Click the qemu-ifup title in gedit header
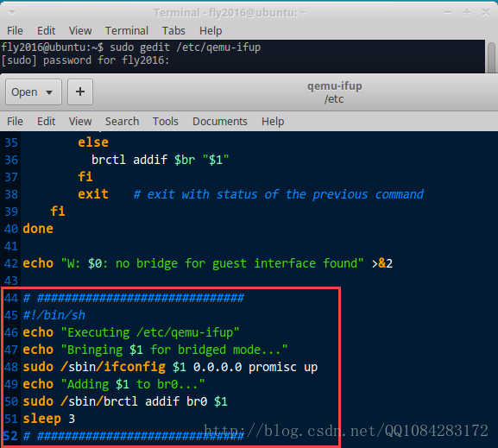Viewport: 498px width, 448px height. pos(334,86)
